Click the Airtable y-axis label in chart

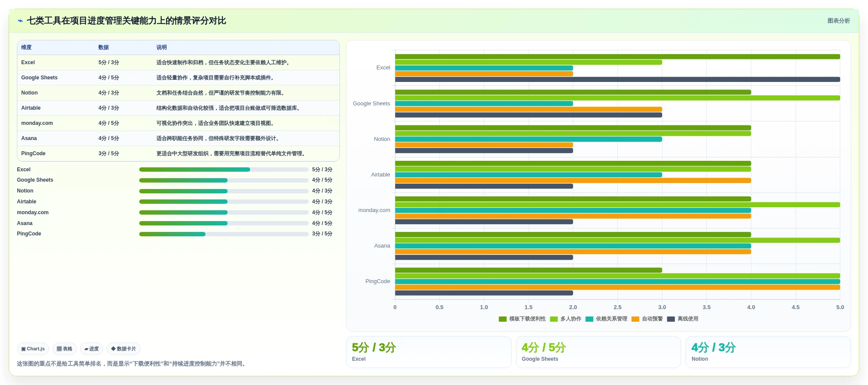[381, 175]
